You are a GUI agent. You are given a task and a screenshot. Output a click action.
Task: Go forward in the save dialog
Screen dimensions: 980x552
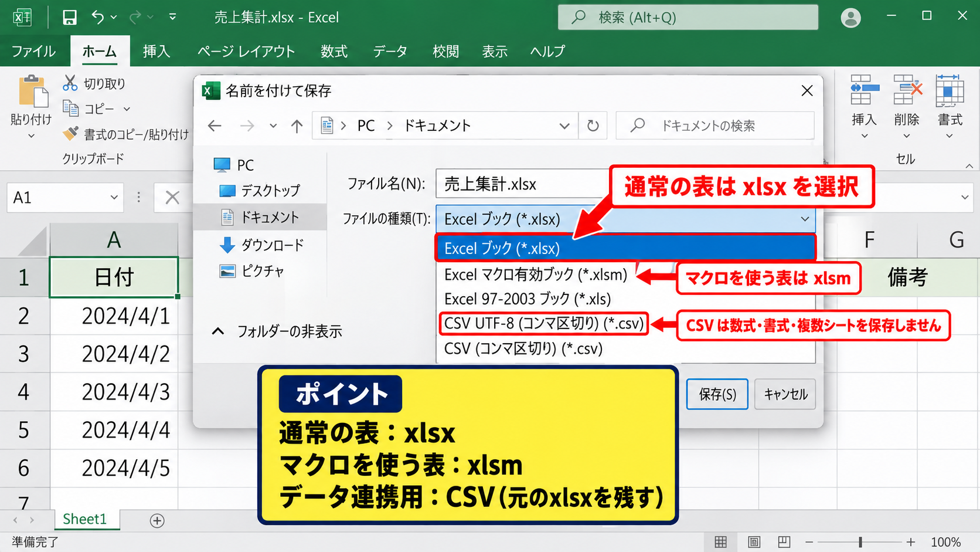pyautogui.click(x=247, y=126)
